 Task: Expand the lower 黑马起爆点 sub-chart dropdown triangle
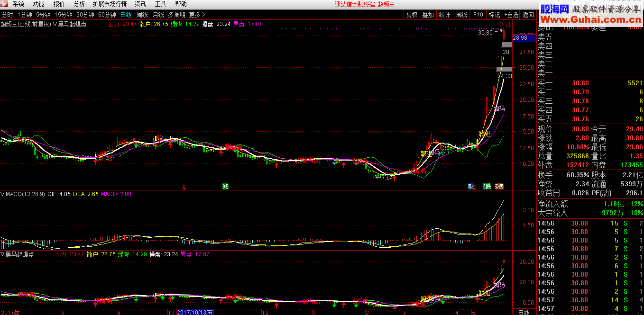(2, 254)
